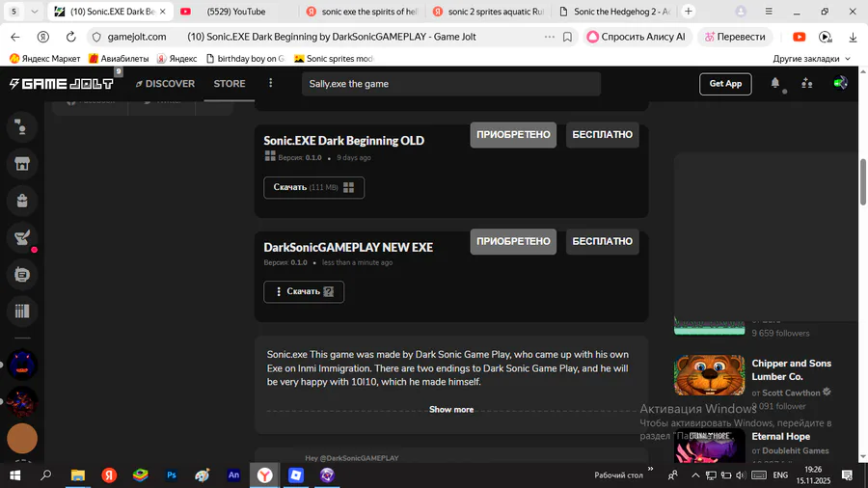Open the sidebar library icon
This screenshot has height=488, width=868.
[22, 311]
